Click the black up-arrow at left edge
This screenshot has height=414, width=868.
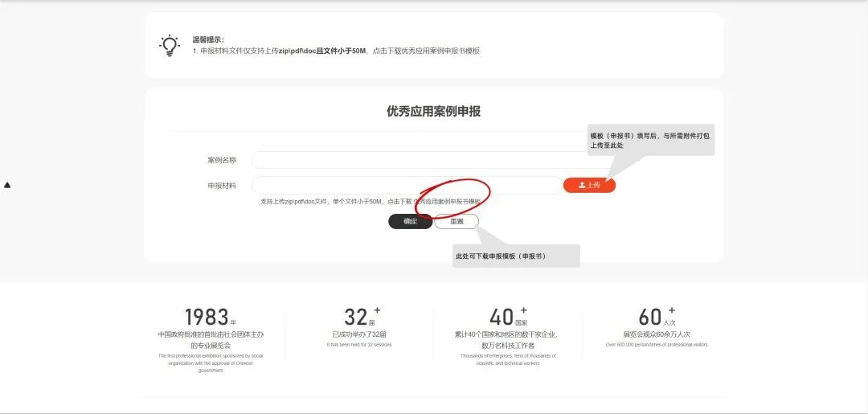[7, 185]
